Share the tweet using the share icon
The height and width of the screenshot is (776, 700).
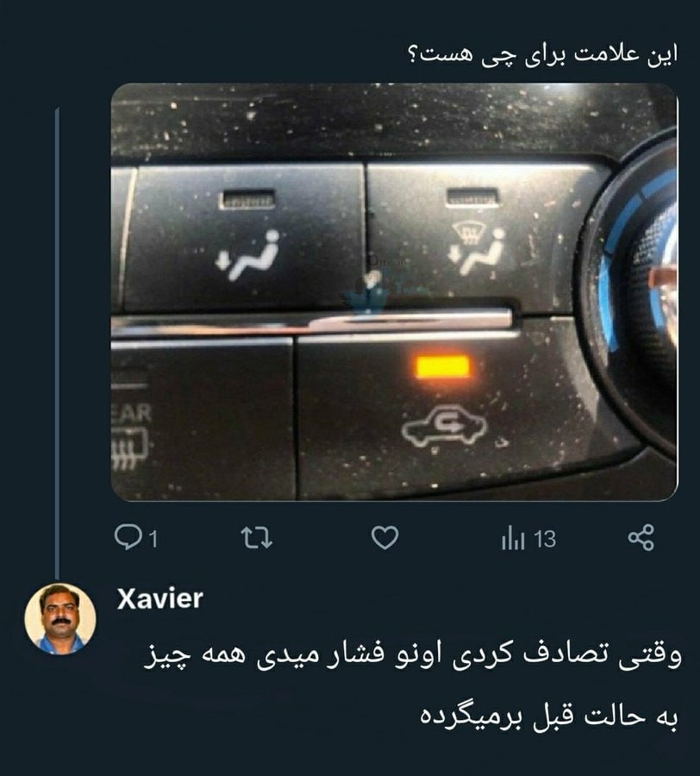click(641, 537)
